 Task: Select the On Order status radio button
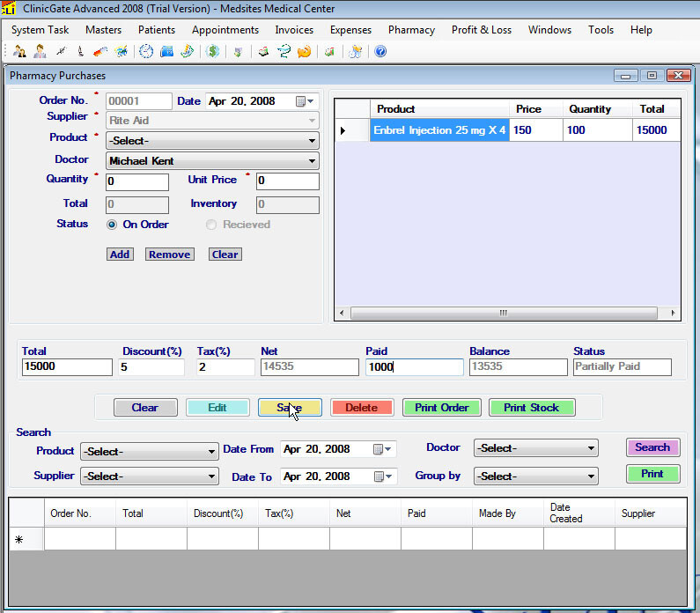[112, 225]
